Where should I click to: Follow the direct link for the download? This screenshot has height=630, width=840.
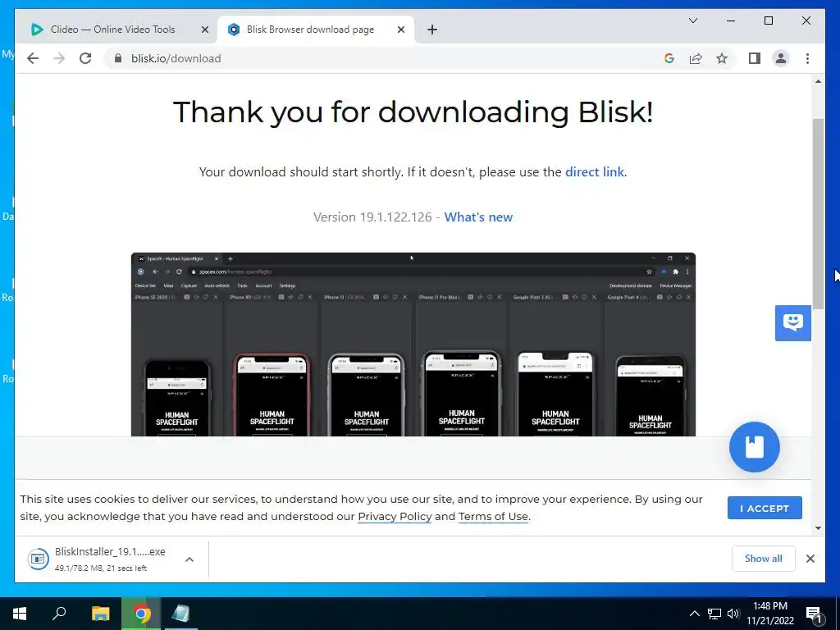tap(594, 172)
